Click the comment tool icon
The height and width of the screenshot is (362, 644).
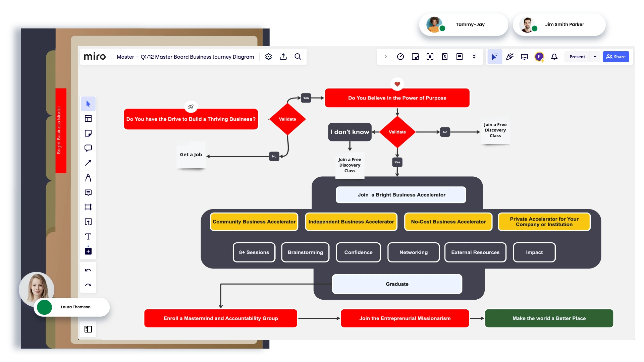tap(88, 147)
